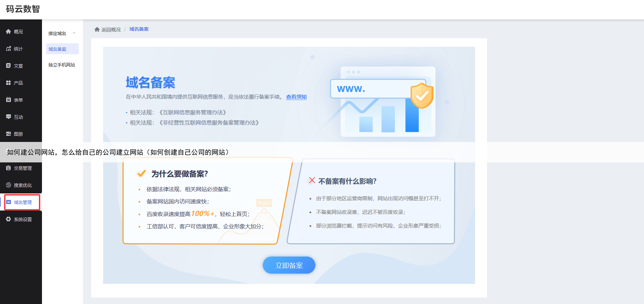
Task: Click the 互动 chat bubble icon
Action: pyautogui.click(x=9, y=117)
